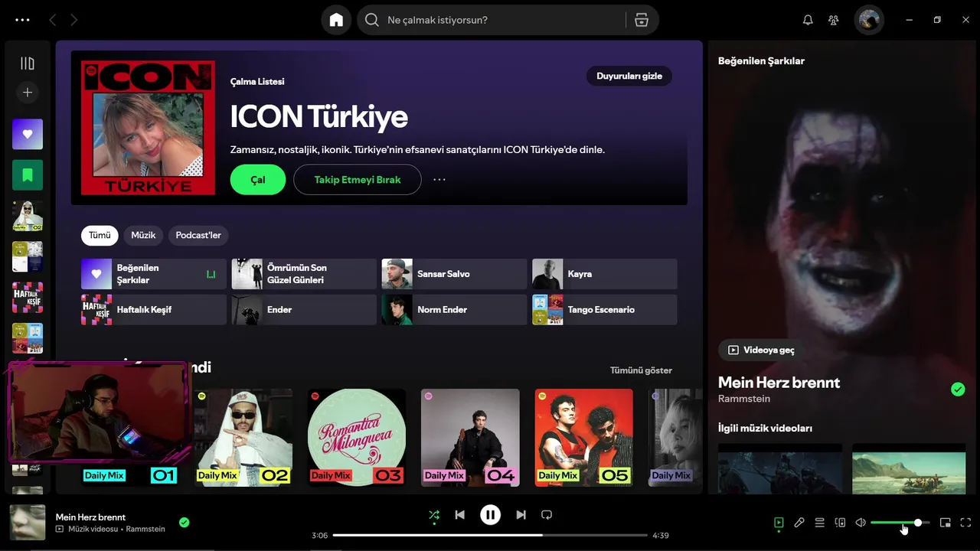Open first related music video thumbnail
This screenshot has width=980, height=551.
(780, 468)
